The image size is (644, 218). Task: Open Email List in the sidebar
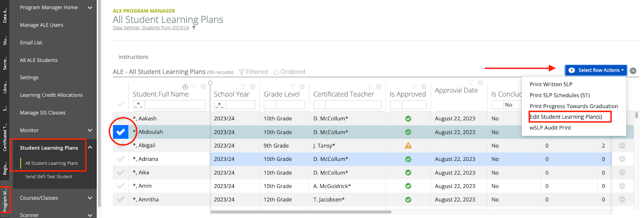tap(31, 43)
